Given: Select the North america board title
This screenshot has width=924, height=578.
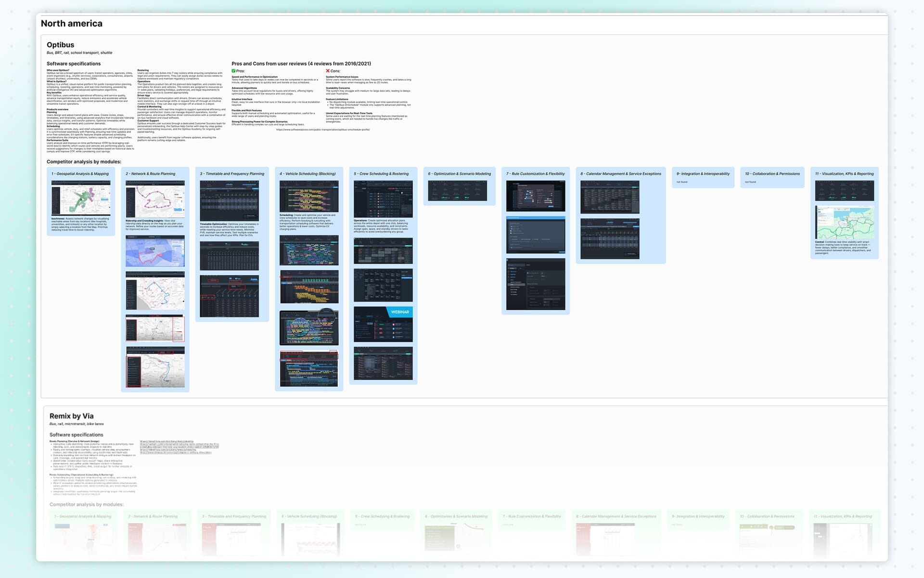Looking at the screenshot, I should (72, 23).
